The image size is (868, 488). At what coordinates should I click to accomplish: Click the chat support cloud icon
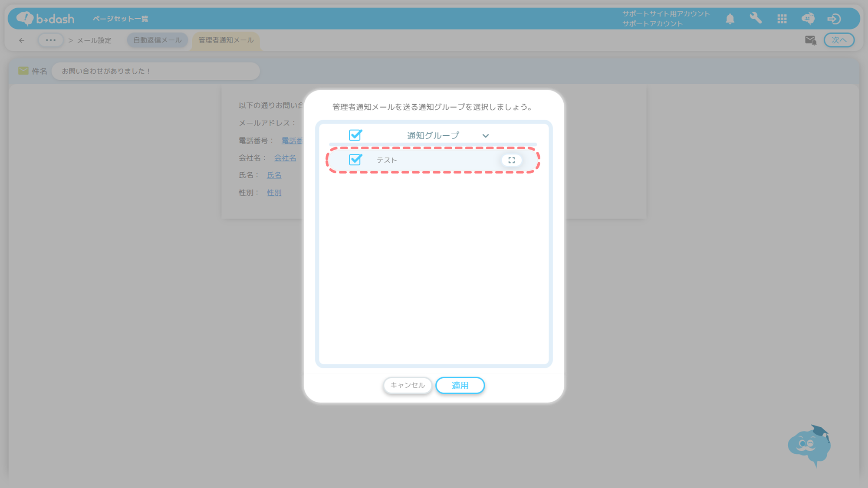pyautogui.click(x=808, y=19)
